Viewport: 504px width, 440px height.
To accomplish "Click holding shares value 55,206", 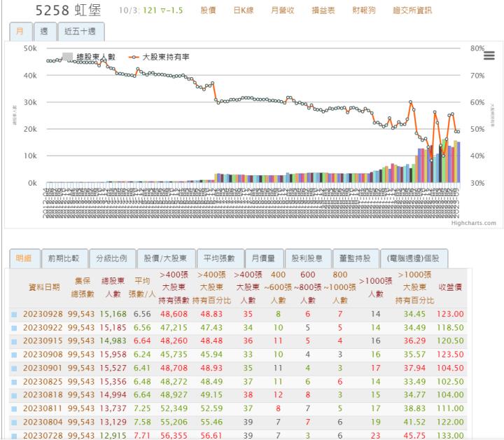I will point(174,422).
